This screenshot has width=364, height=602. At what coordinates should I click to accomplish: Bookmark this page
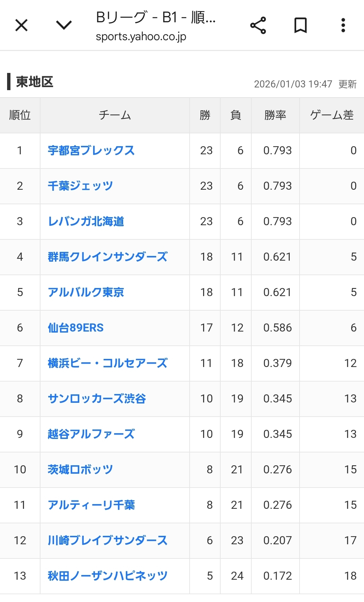coord(300,25)
